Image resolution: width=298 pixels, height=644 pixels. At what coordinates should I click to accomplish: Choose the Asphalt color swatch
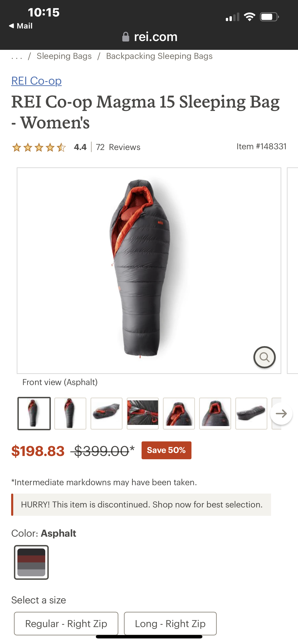pyautogui.click(x=31, y=562)
